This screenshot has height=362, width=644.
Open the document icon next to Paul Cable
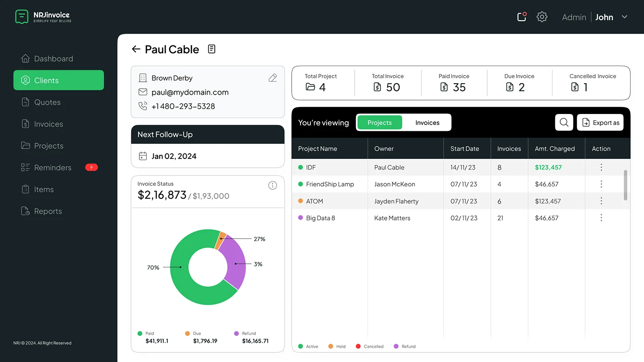coord(212,49)
